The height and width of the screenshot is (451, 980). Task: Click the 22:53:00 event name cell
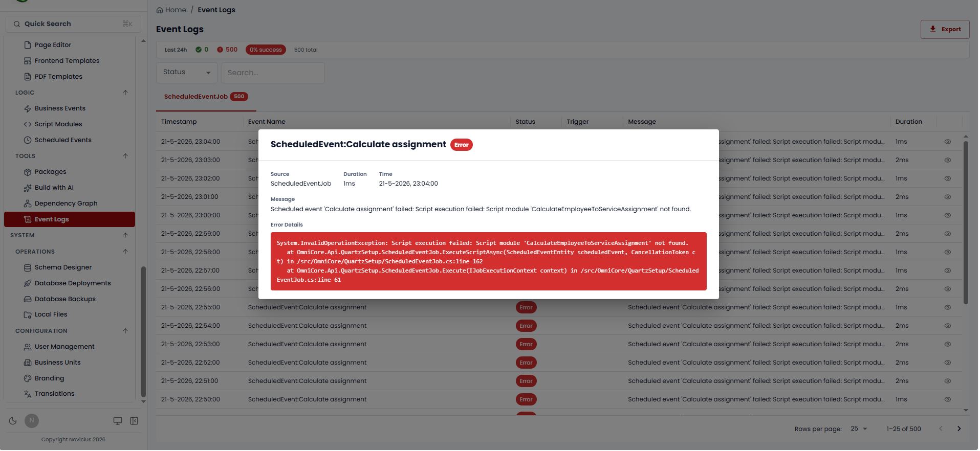point(307,344)
